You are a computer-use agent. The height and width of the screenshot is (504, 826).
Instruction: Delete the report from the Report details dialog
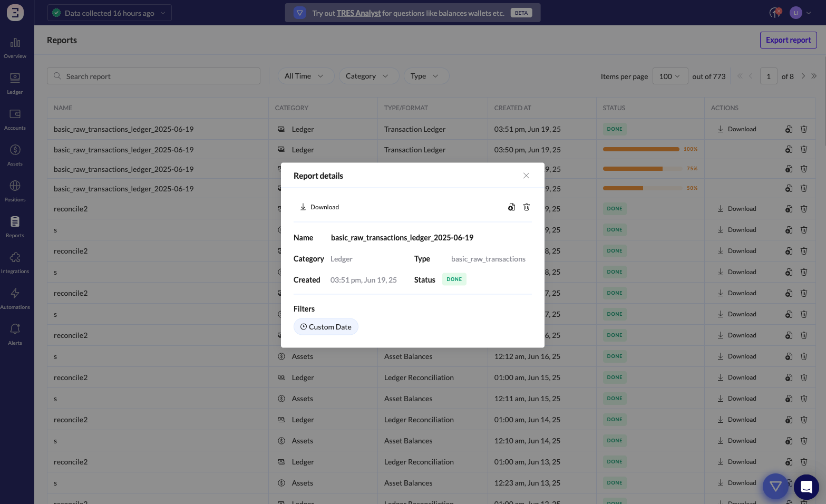point(526,207)
